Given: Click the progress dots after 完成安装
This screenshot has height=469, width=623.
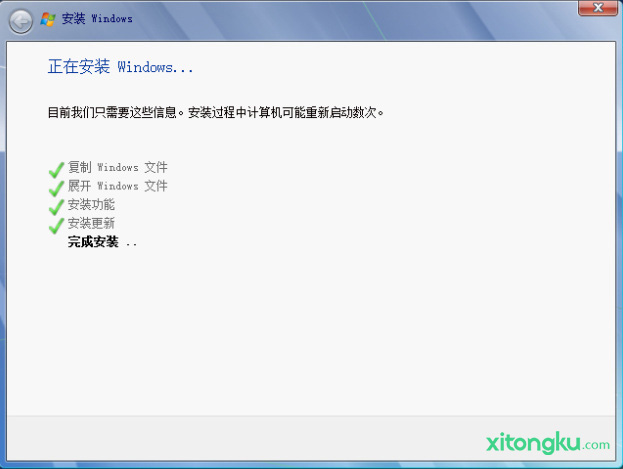Looking at the screenshot, I should pyautogui.click(x=131, y=243).
